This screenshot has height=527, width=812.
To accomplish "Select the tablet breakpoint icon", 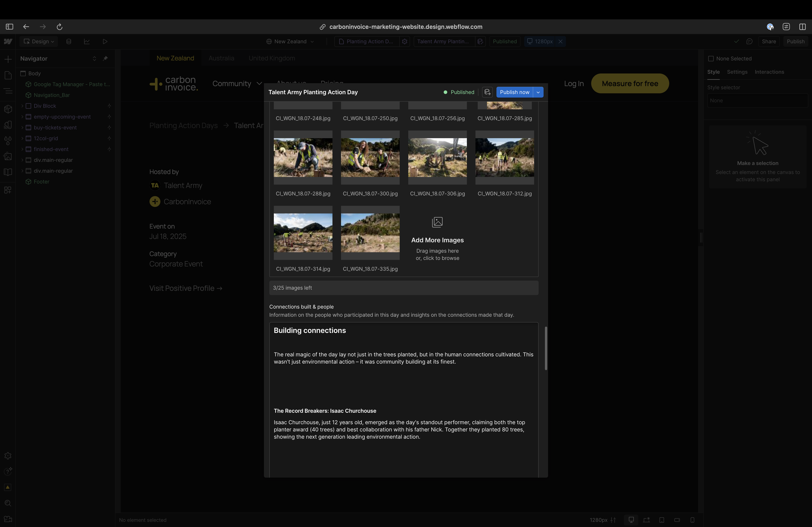I will pos(662,520).
